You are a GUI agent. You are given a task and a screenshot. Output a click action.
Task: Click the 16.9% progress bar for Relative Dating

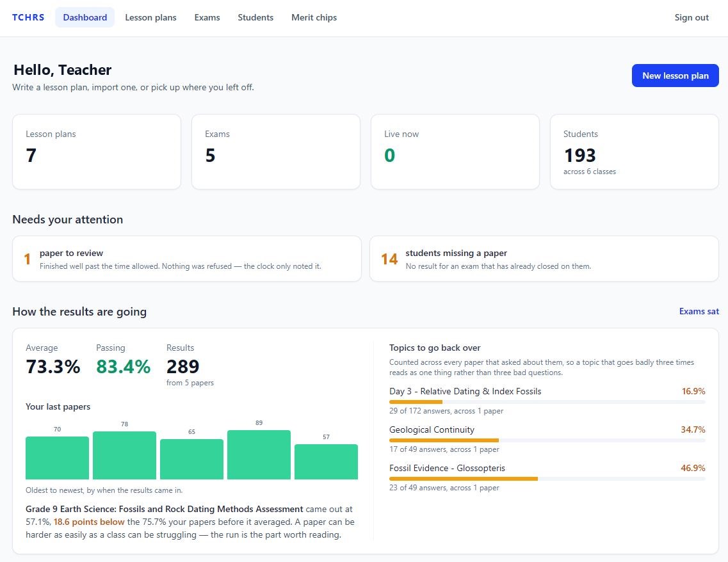click(547, 402)
